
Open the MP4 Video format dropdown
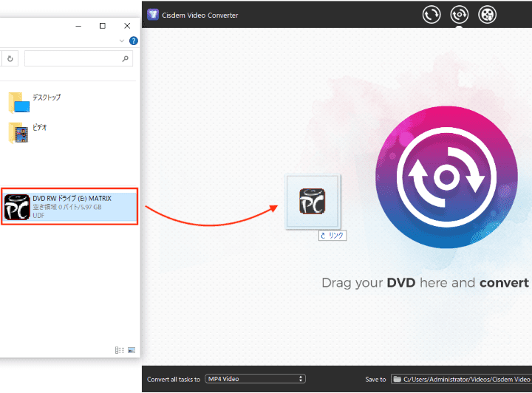point(255,379)
